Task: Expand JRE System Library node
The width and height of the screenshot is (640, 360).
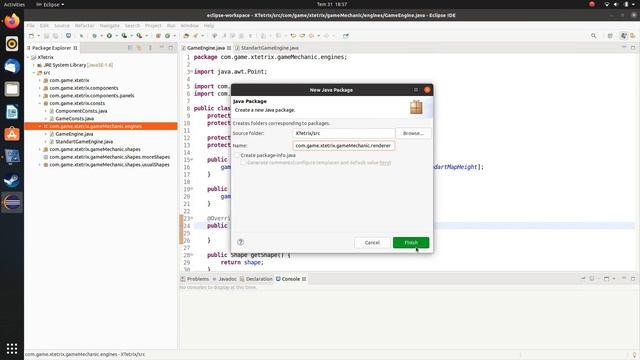Action: [34, 65]
